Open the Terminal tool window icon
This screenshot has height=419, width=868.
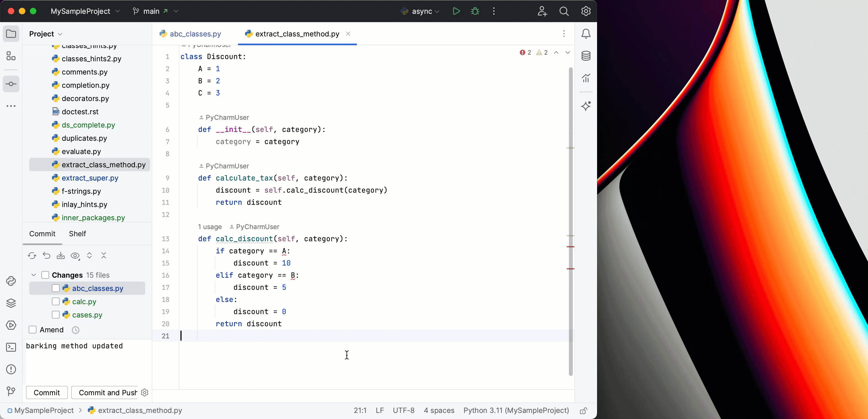pyautogui.click(x=11, y=347)
